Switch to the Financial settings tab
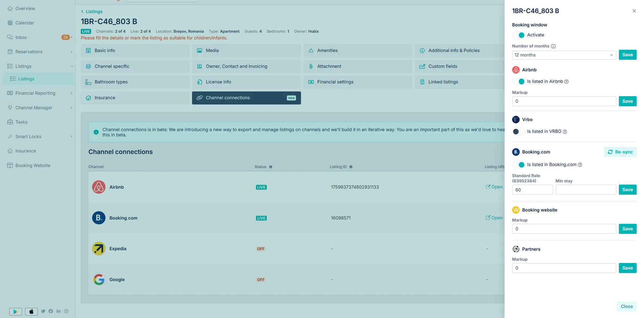Image resolution: width=644 pixels, height=318 pixels. tap(357, 82)
